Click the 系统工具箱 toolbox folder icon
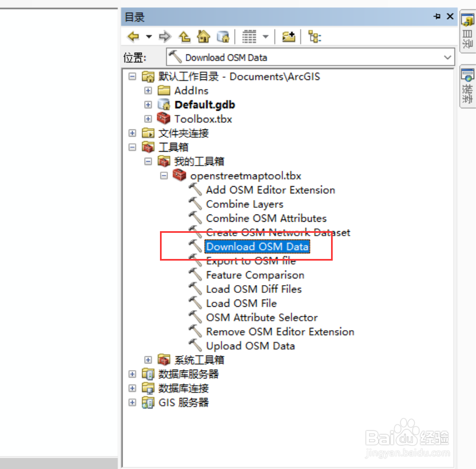Image resolution: width=476 pixels, height=469 pixels. (164, 360)
